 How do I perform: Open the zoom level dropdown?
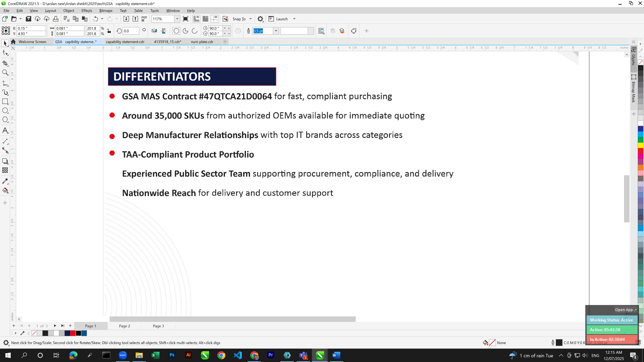pyautogui.click(x=177, y=19)
